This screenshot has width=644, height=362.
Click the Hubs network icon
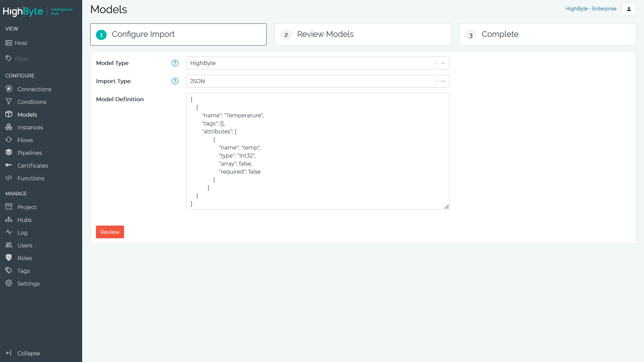pyautogui.click(x=9, y=220)
